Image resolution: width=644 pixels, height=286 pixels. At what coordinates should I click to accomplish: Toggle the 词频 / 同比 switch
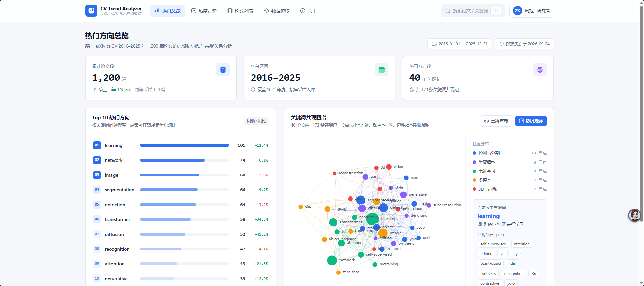[x=256, y=121]
